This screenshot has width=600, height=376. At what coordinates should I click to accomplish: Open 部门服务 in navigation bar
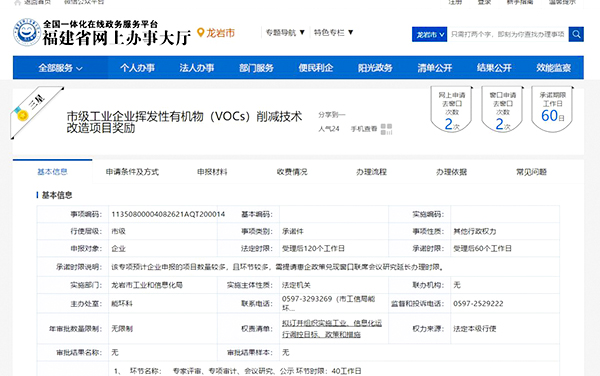256,68
